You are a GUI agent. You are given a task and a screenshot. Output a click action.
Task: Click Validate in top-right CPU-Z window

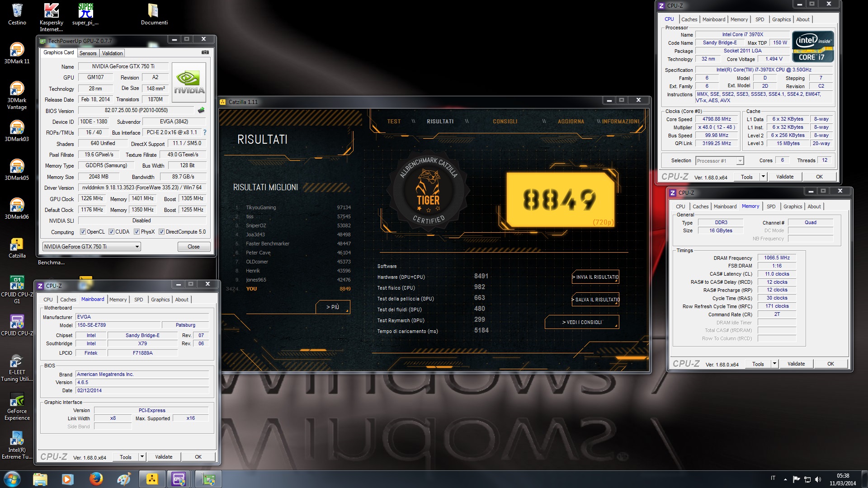[785, 177]
